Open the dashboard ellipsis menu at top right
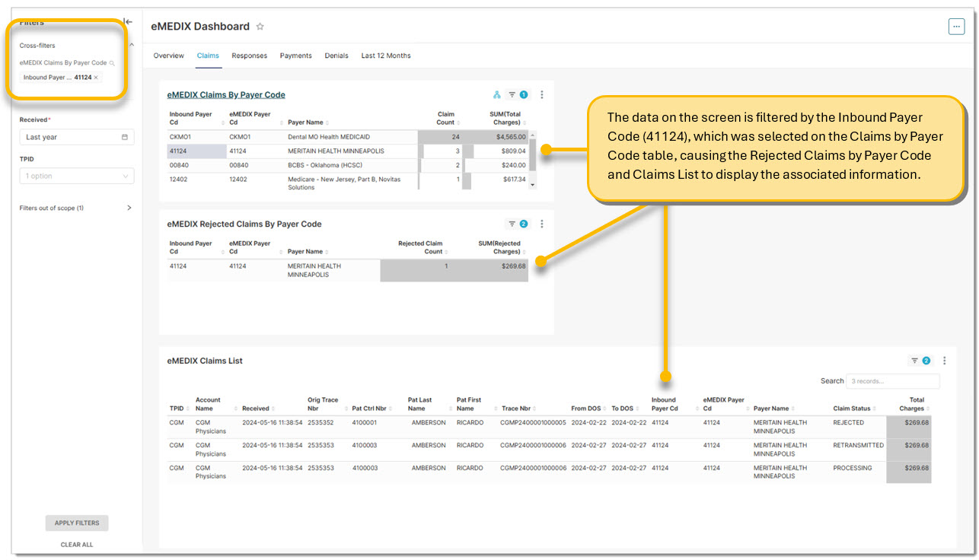979x560 pixels. click(x=956, y=27)
